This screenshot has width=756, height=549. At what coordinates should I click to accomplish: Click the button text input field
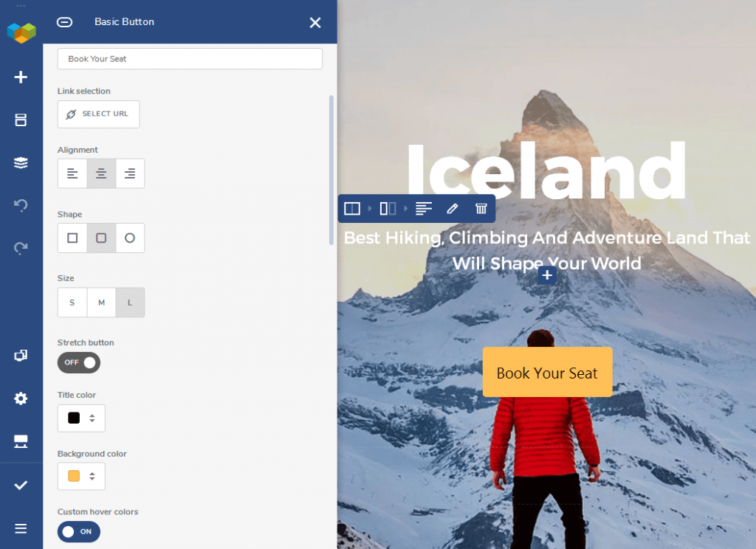pyautogui.click(x=190, y=59)
